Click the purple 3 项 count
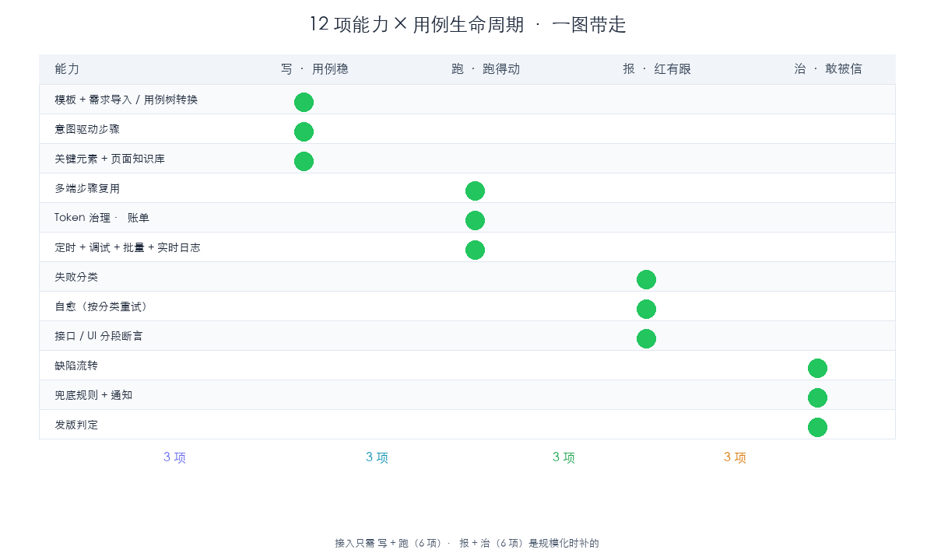Screen dimensions: 934x560 (174, 457)
